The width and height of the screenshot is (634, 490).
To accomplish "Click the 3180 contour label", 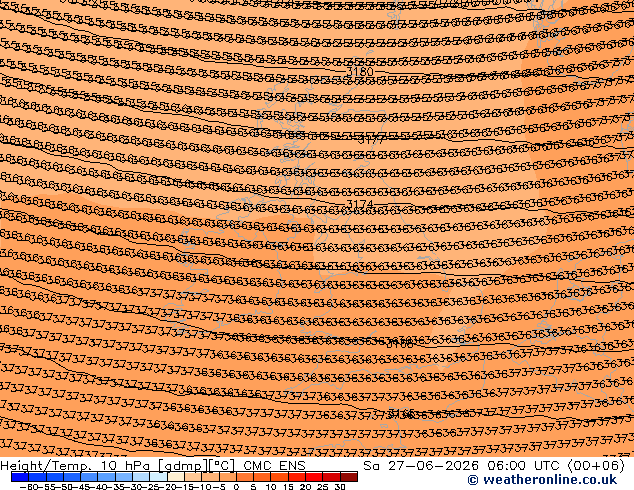I will (360, 72).
